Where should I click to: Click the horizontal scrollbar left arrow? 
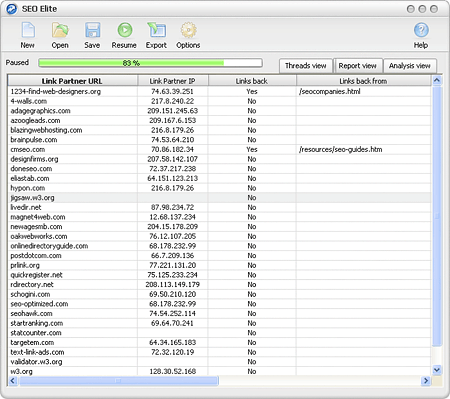coord(13,381)
